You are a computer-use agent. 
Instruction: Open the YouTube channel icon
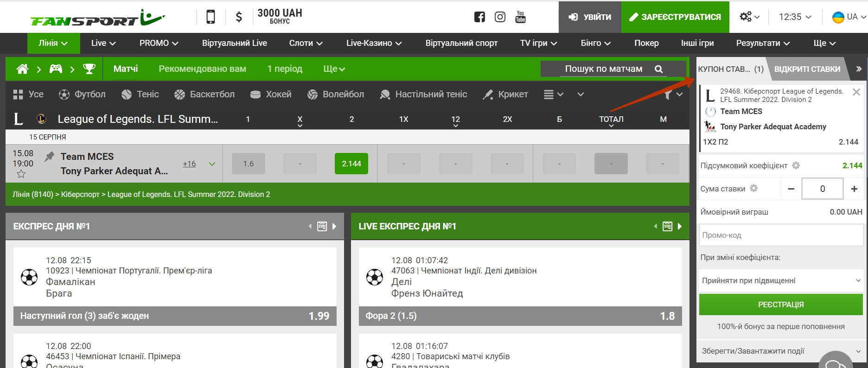(520, 17)
